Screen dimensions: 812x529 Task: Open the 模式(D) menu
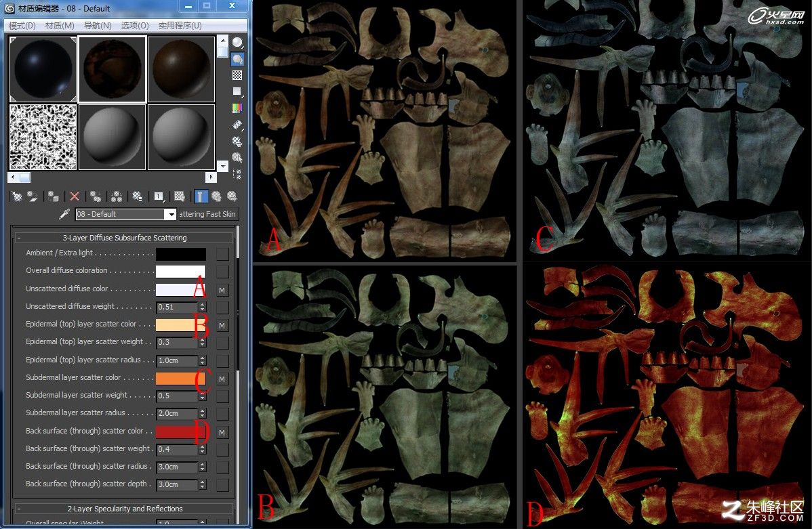22,25
